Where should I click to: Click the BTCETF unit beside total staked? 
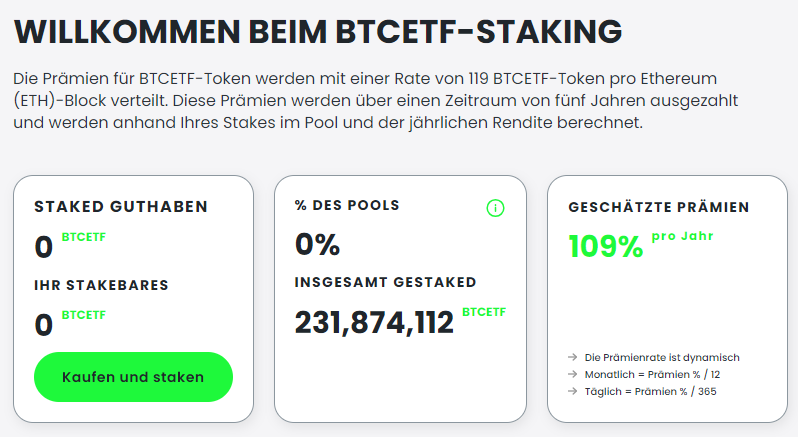click(x=484, y=312)
